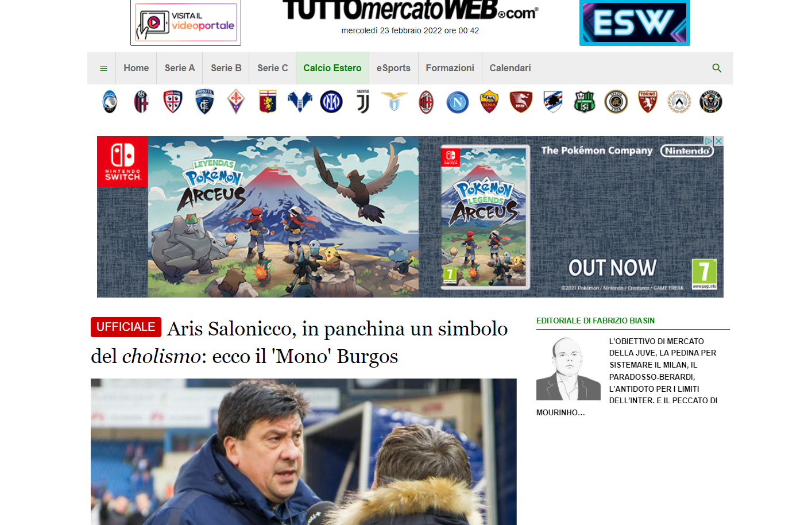Select the Genoa team crest

coord(268,102)
